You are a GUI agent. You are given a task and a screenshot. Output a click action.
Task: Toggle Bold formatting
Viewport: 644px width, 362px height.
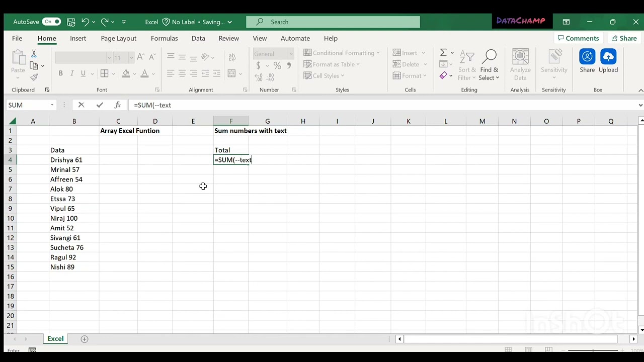(x=60, y=73)
